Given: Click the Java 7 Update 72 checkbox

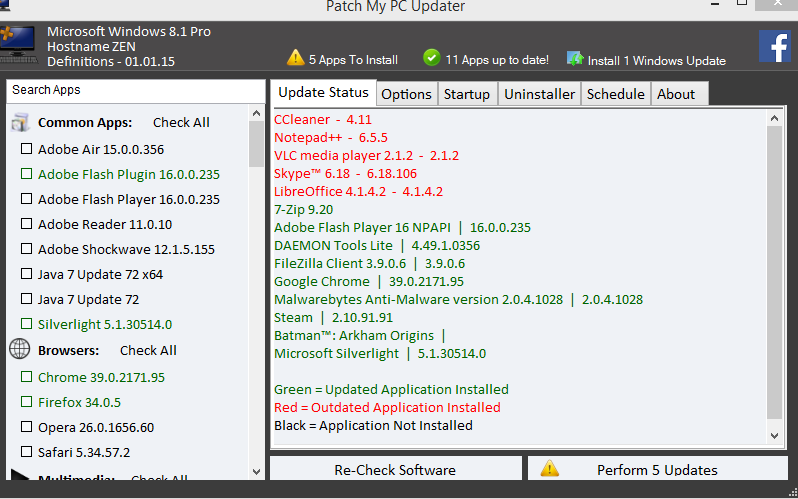Looking at the screenshot, I should [26, 298].
